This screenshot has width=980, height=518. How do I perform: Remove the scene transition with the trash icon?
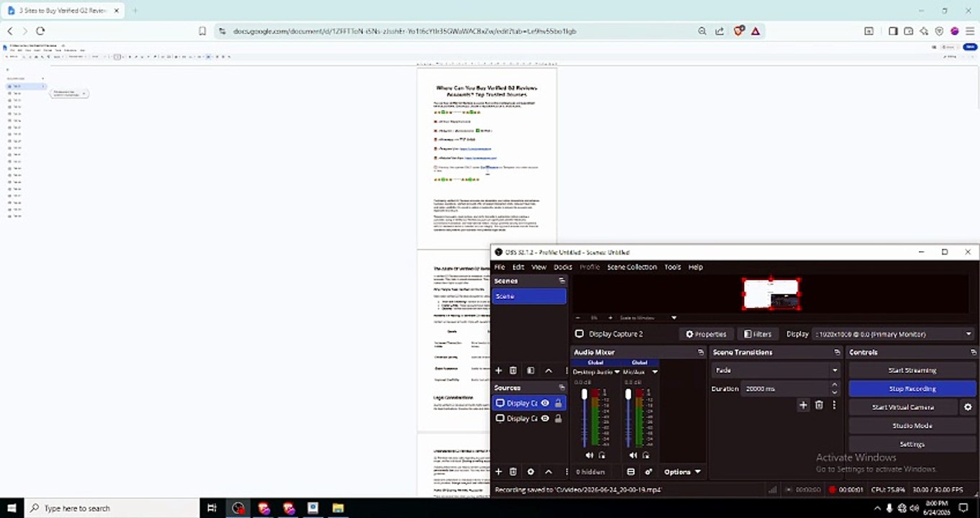[819, 405]
